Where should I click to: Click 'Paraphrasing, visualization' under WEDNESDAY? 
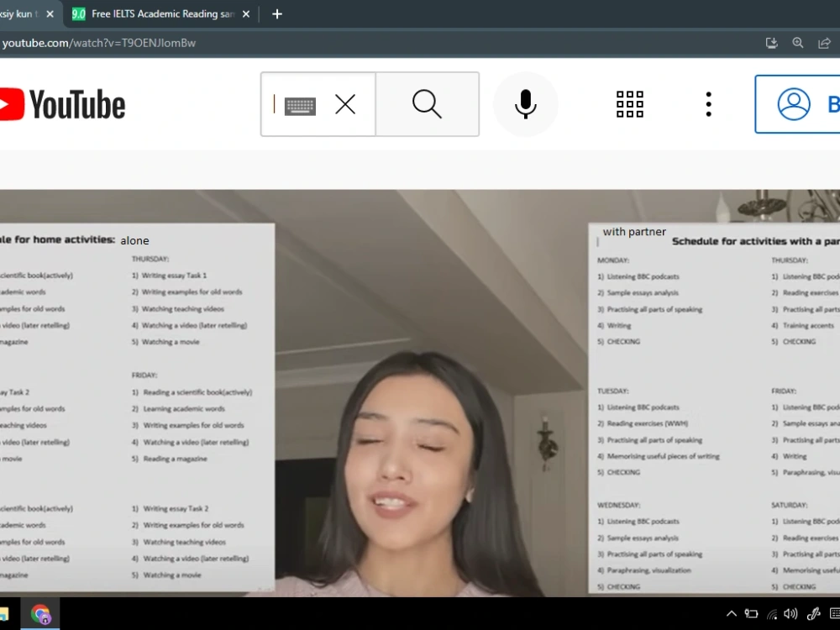coord(648,570)
